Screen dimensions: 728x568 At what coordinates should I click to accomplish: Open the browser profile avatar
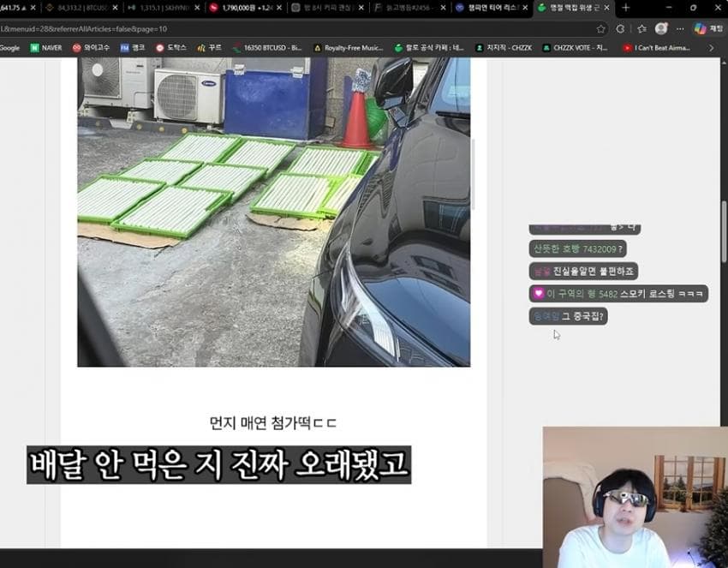[661, 29]
